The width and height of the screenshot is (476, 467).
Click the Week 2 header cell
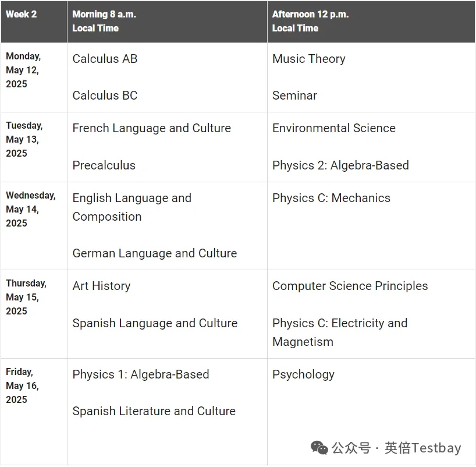pos(21,14)
